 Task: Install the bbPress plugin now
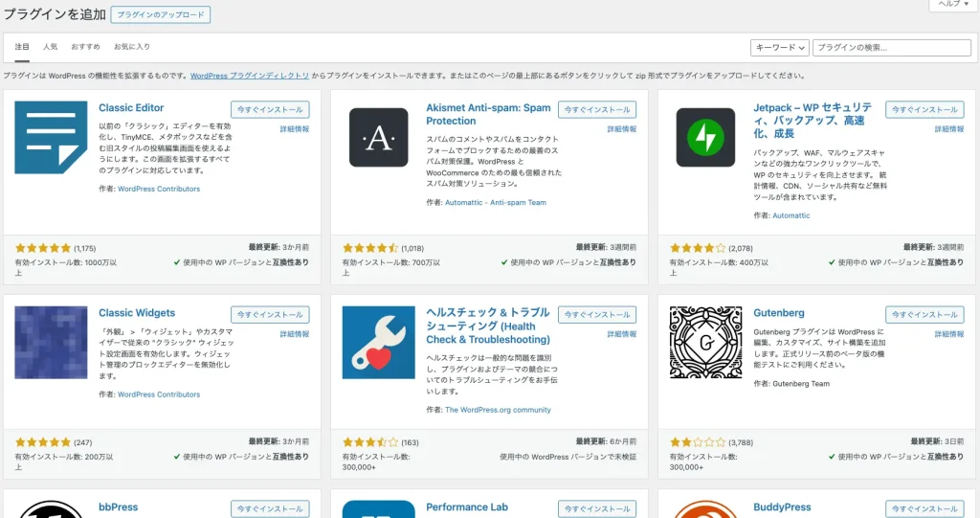pos(270,508)
